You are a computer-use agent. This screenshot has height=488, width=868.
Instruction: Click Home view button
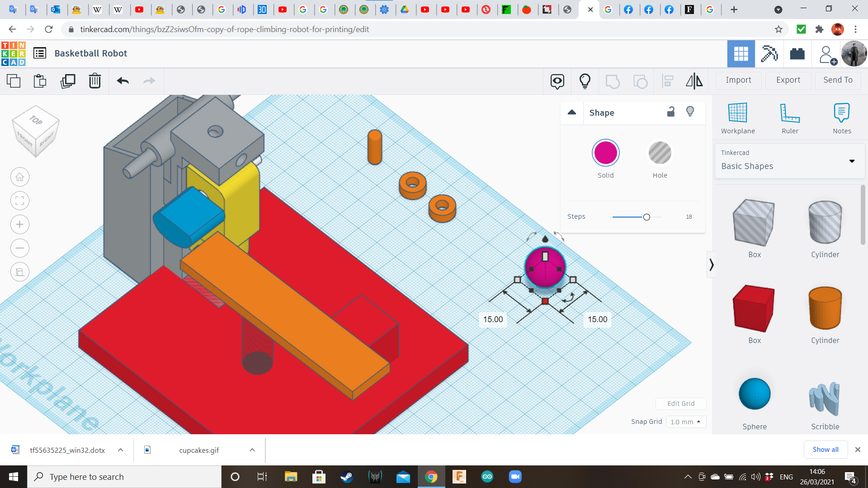coord(20,177)
